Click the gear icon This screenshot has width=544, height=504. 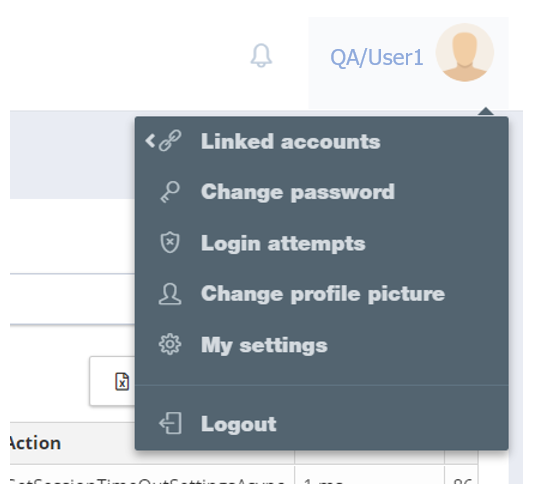click(x=170, y=344)
